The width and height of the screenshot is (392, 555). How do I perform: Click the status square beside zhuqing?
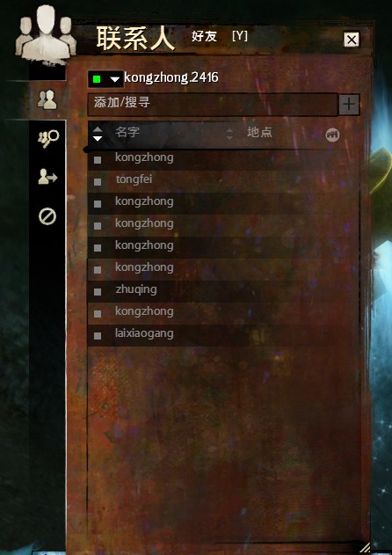click(98, 292)
